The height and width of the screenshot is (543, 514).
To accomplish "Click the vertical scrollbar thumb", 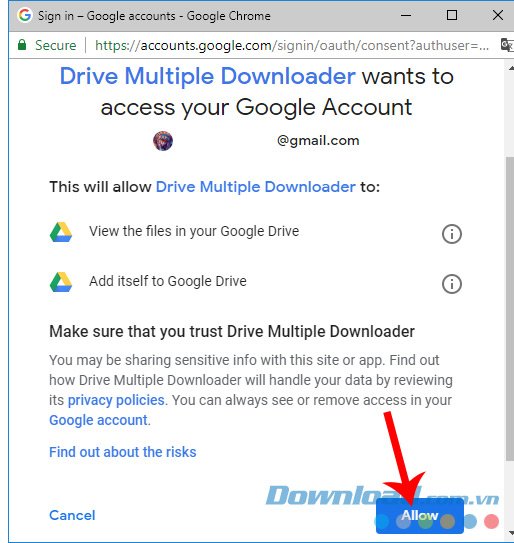I will pyautogui.click(x=510, y=308).
